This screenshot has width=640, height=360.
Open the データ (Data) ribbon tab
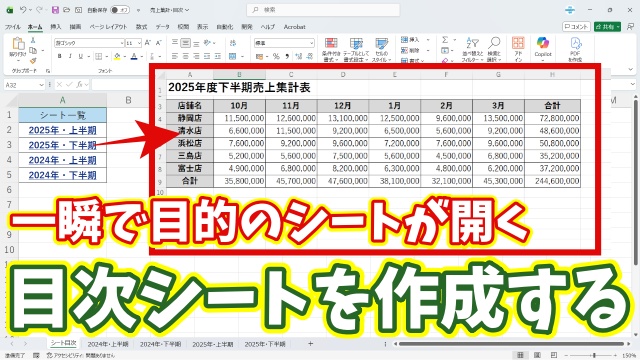(x=162, y=27)
